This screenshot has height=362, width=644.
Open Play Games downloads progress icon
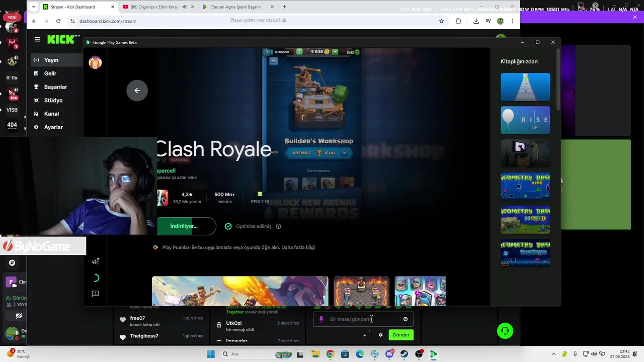pyautogui.click(x=95, y=278)
